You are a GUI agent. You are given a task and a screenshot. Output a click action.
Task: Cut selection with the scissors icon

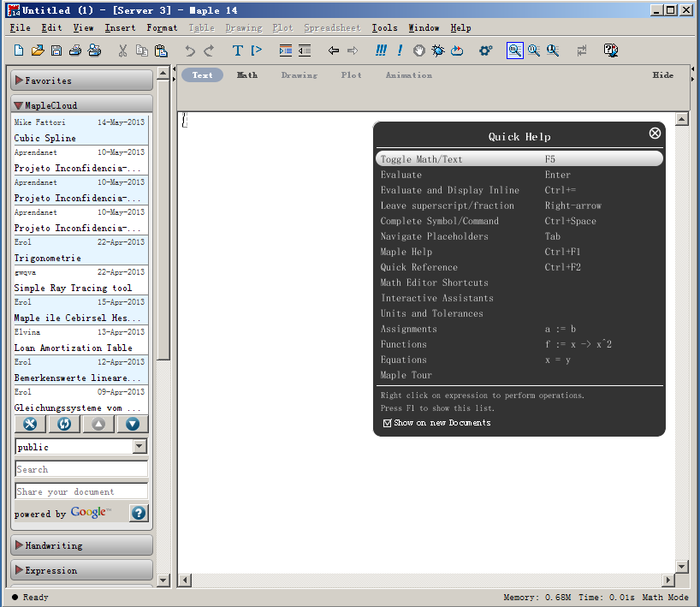[x=122, y=51]
